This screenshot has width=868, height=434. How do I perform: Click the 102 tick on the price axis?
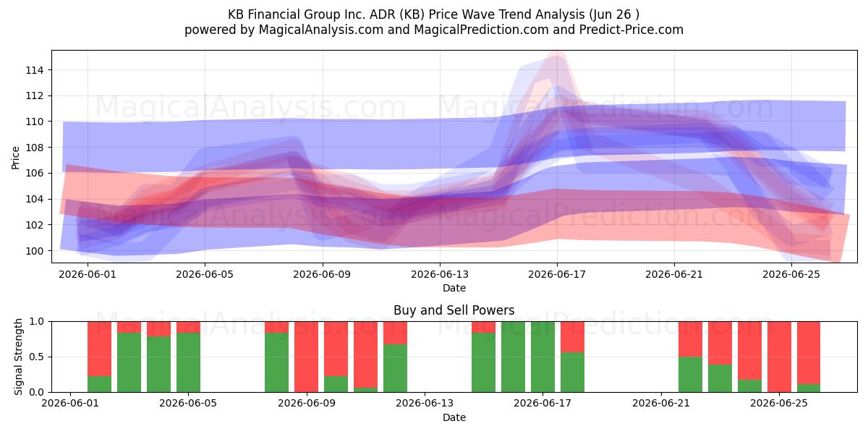[x=34, y=225]
